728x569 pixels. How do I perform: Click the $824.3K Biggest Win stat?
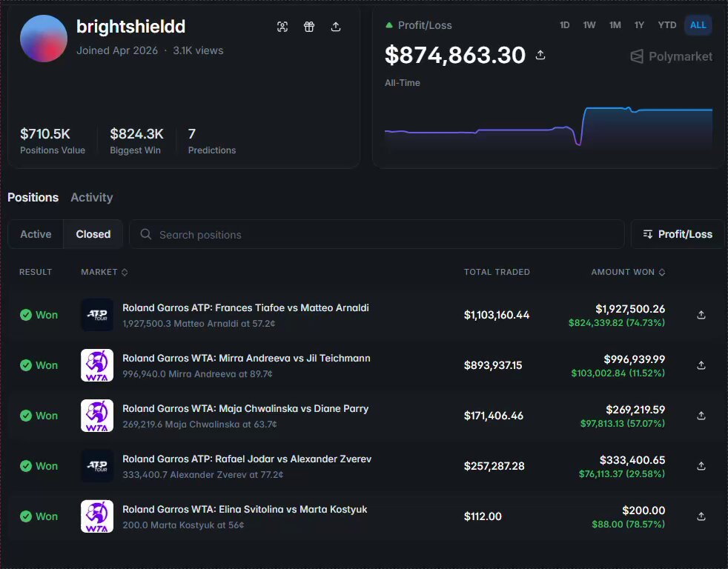[136, 141]
